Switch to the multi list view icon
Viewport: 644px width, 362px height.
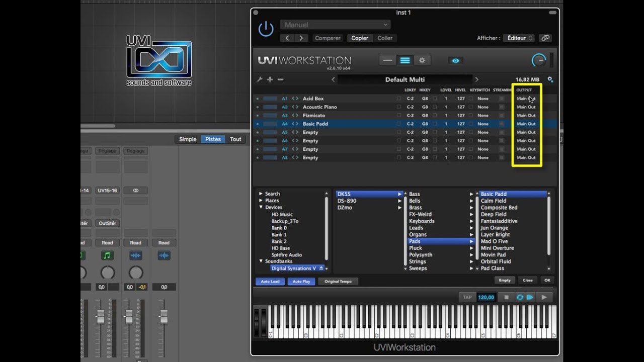click(405, 60)
